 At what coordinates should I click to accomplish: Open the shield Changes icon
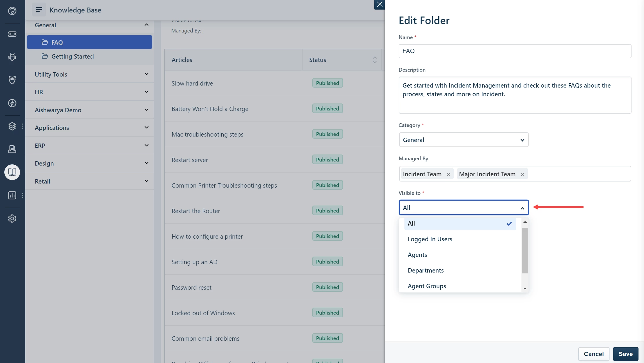(x=12, y=80)
